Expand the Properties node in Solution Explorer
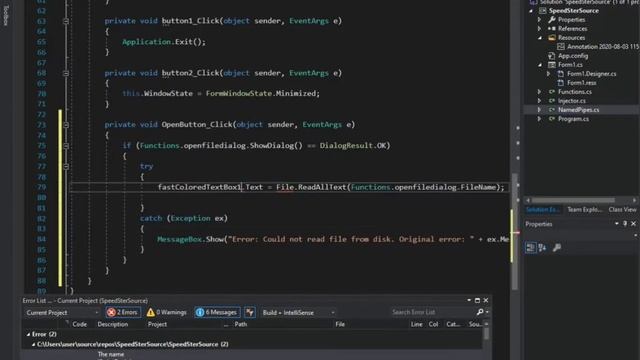Viewport: 640px width, 360px height. point(540,20)
